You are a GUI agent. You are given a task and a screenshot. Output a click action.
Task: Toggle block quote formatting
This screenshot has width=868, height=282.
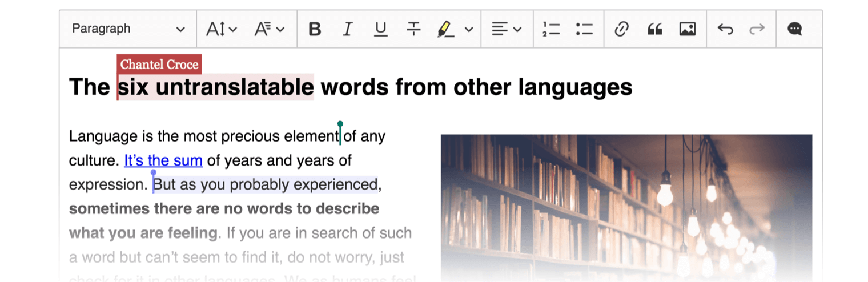[x=654, y=29]
